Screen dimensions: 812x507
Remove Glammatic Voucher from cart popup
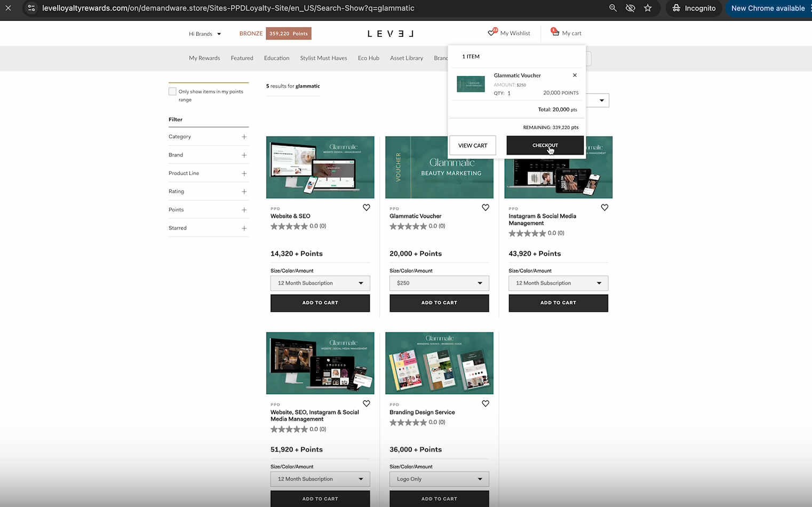[x=575, y=75]
